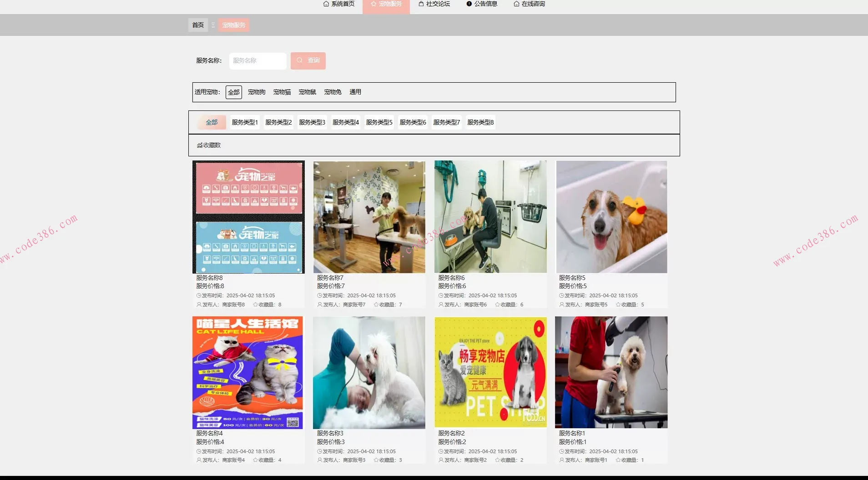The height and width of the screenshot is (480, 868).
Task: Open the 服务名称8 pet home thumbnail
Action: tap(248, 217)
